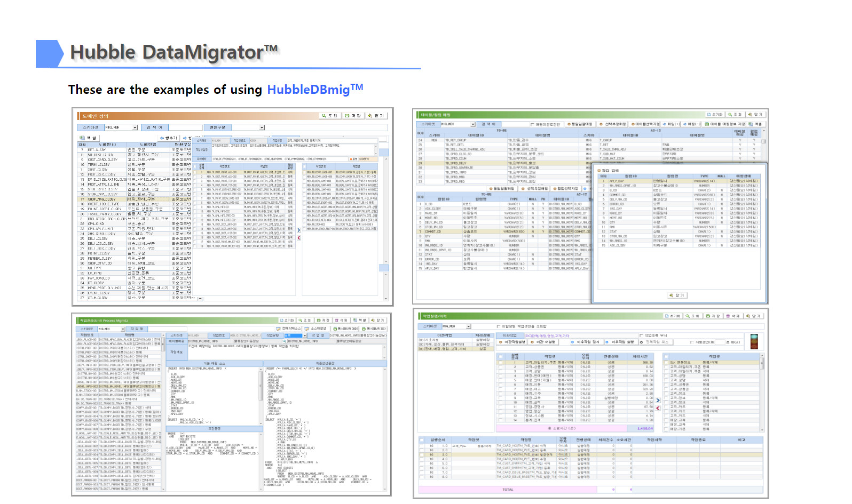This screenshot has width=852, height=504.
Task: Click blue right-arrow in 작업실행/이력 lists
Action: [658, 400]
